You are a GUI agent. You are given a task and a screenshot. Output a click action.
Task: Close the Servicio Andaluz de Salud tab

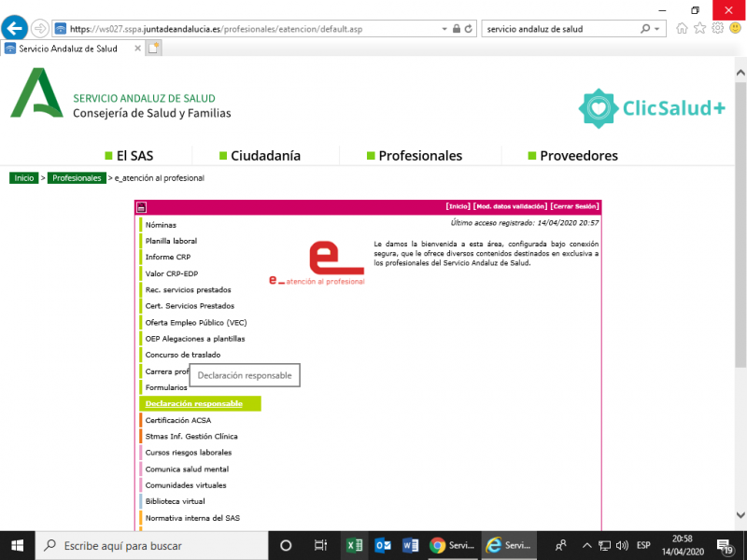pyautogui.click(x=137, y=49)
